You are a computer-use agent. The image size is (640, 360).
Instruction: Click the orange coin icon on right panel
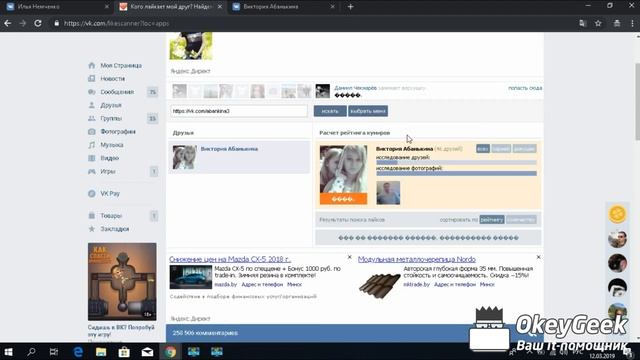click(x=617, y=213)
